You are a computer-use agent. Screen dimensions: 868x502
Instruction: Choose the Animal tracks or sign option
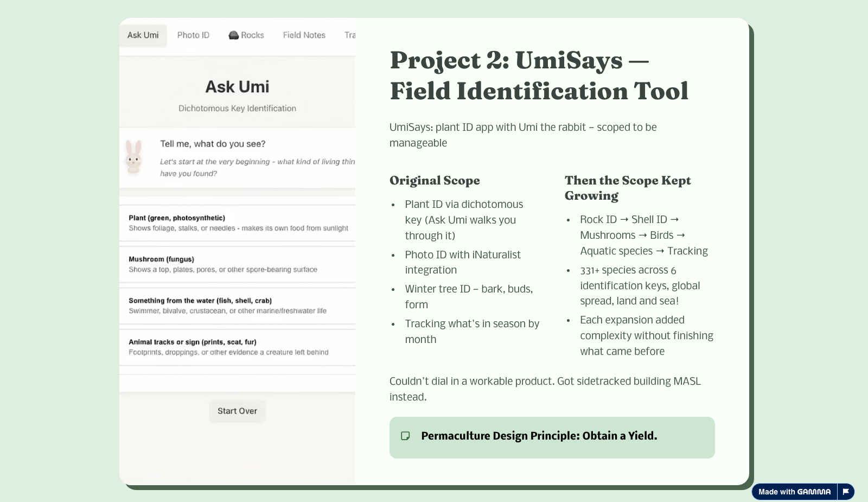point(238,347)
